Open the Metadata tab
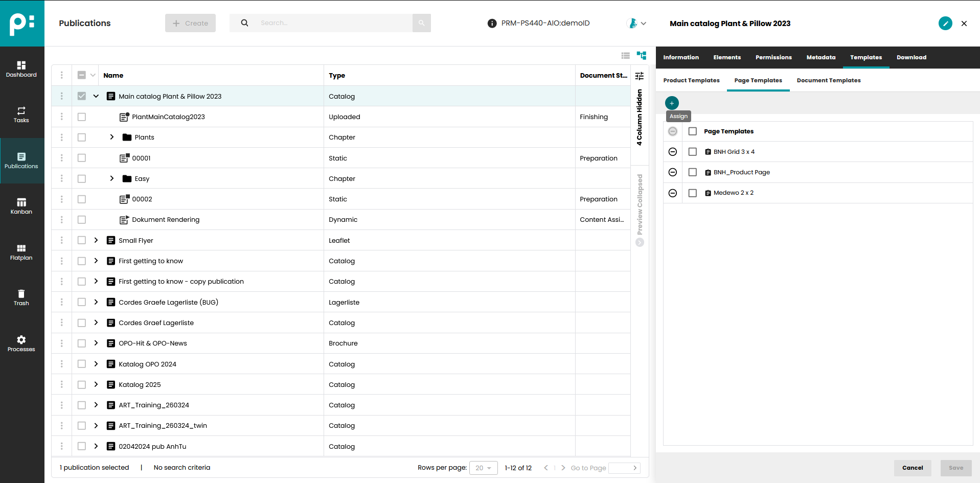This screenshot has width=980, height=483. coord(821,57)
